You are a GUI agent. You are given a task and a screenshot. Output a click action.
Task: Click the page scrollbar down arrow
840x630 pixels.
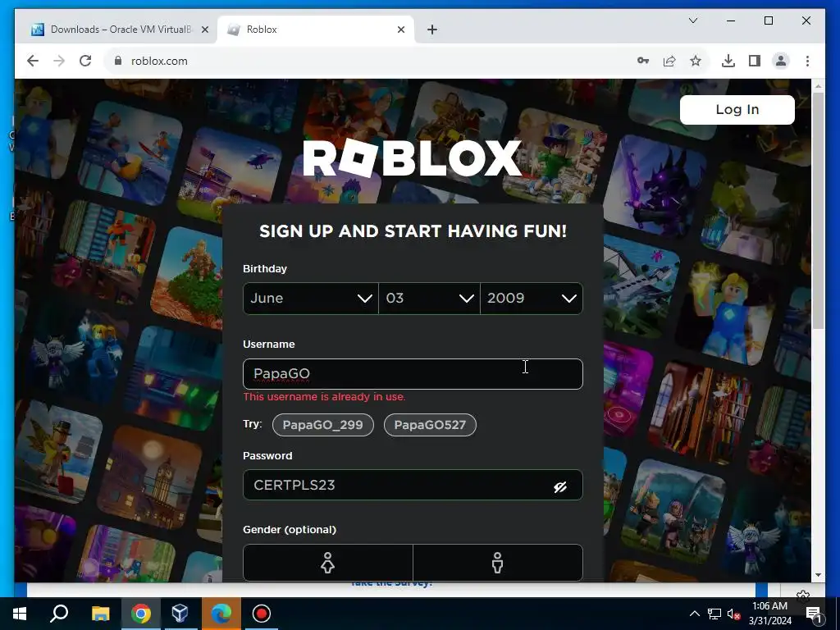(x=818, y=575)
